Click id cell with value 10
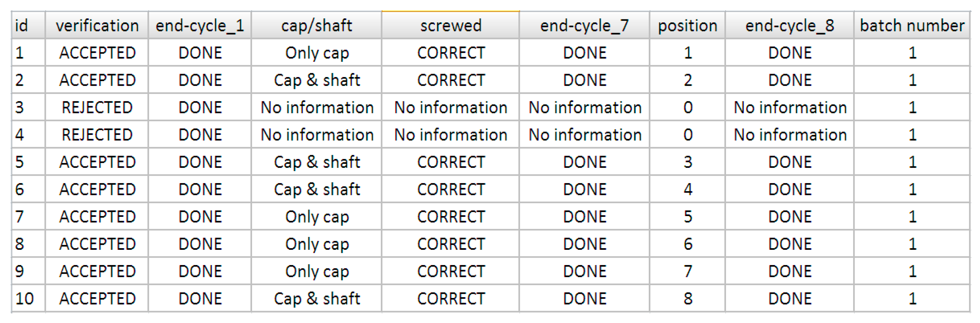Screen dimensions: 980x323 25,299
